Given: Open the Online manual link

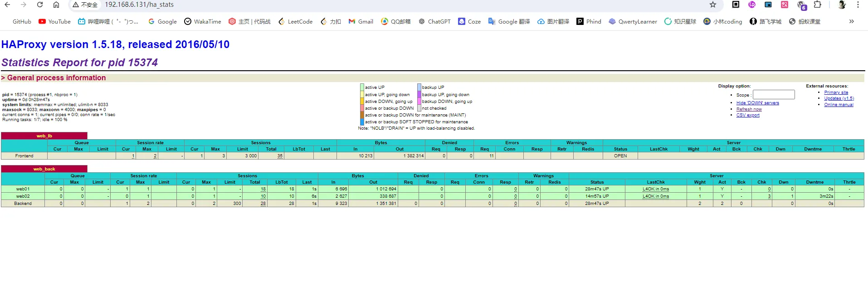Looking at the screenshot, I should click(839, 105).
